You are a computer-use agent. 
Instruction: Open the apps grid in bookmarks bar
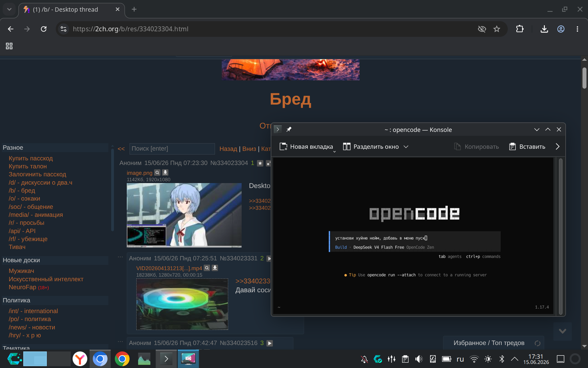point(9,46)
